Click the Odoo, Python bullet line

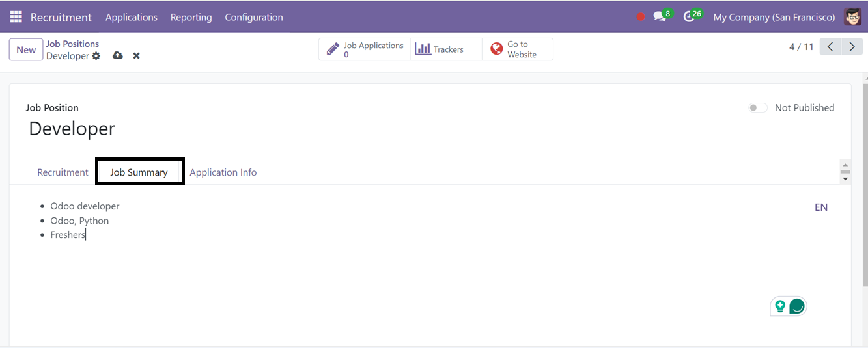[x=79, y=221]
